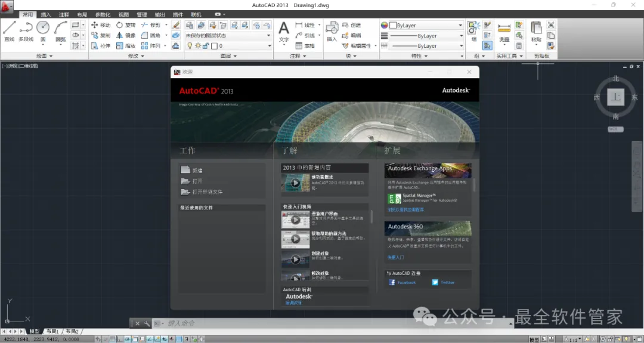This screenshot has height=343, width=644.
Task: Click the color wheel object color swatch
Action: click(384, 25)
